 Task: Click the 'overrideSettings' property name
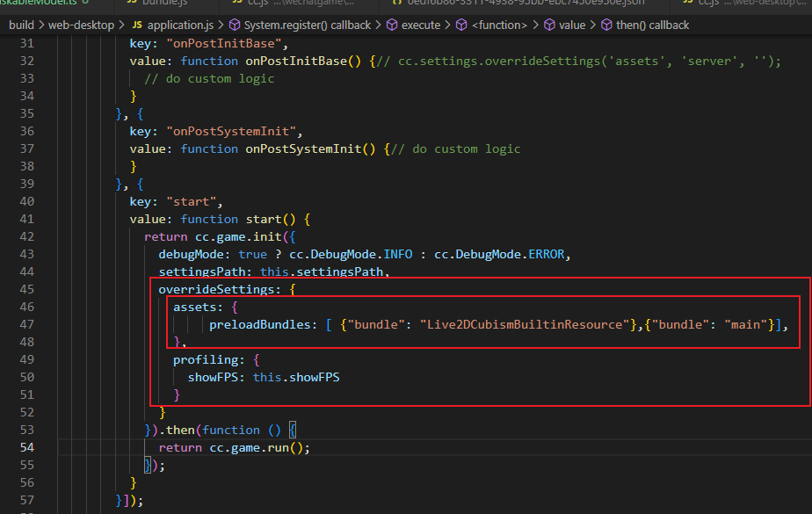(216, 289)
